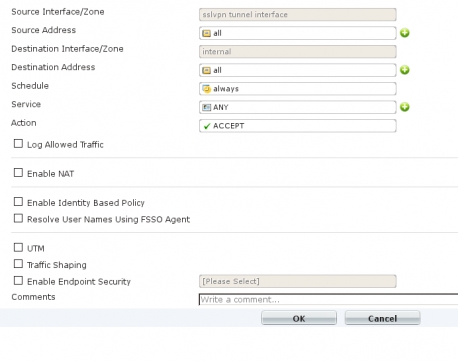Cancel the policy edit
This screenshot has width=458, height=362.
[382, 318]
